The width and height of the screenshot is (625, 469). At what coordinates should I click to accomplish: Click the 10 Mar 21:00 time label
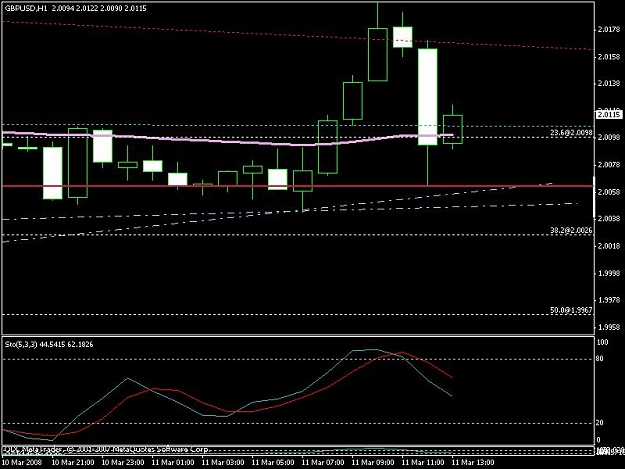click(x=73, y=462)
